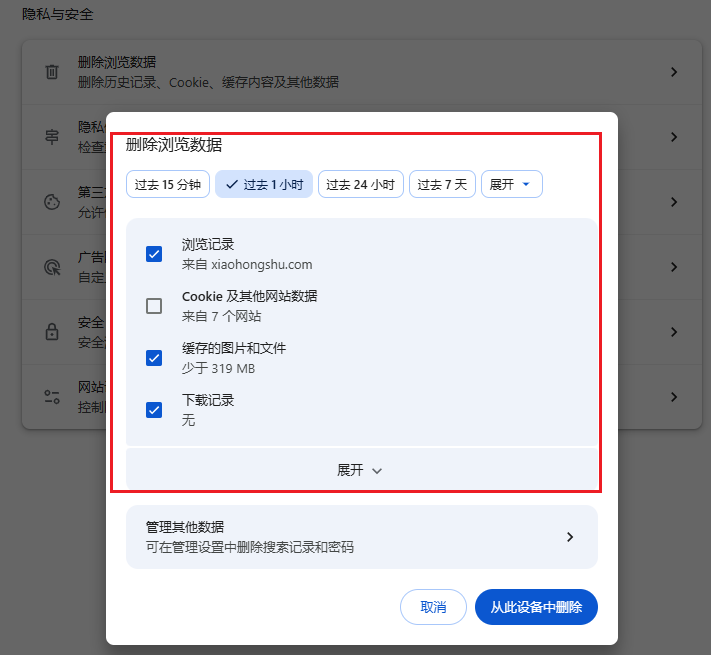Screen dimensions: 711x655
Task: Click chevron at right of 删除浏览数据 row
Action: coord(674,72)
